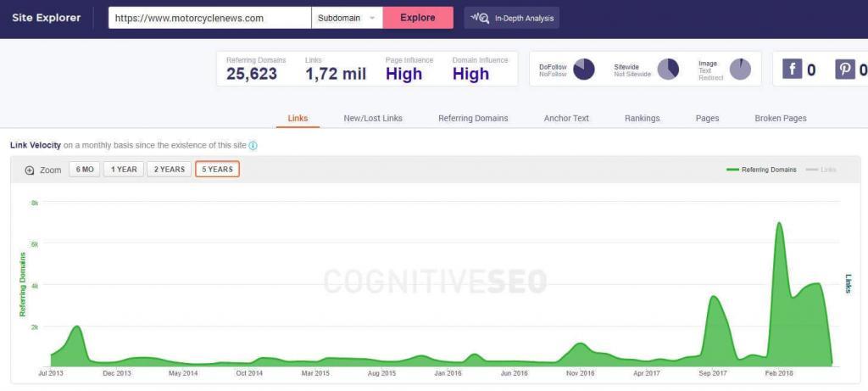The width and height of the screenshot is (868, 391).
Task: Open the Pages tab
Action: click(708, 118)
